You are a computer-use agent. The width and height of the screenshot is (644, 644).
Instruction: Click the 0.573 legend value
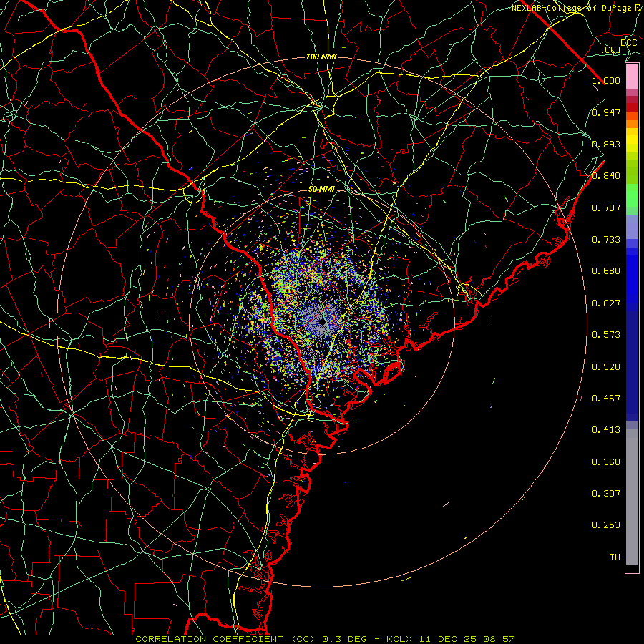(606, 335)
